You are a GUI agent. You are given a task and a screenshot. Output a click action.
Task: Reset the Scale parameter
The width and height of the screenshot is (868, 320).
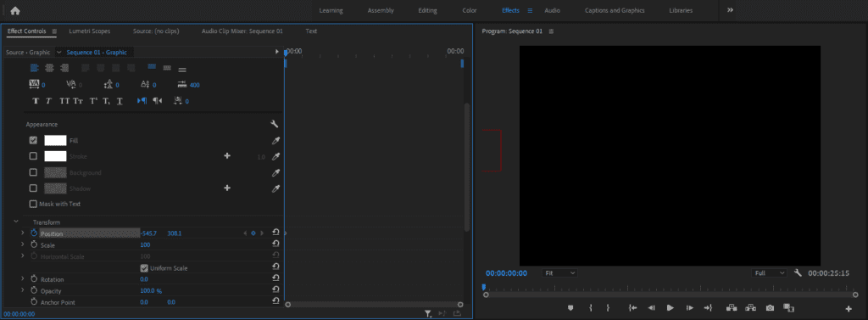coord(275,244)
